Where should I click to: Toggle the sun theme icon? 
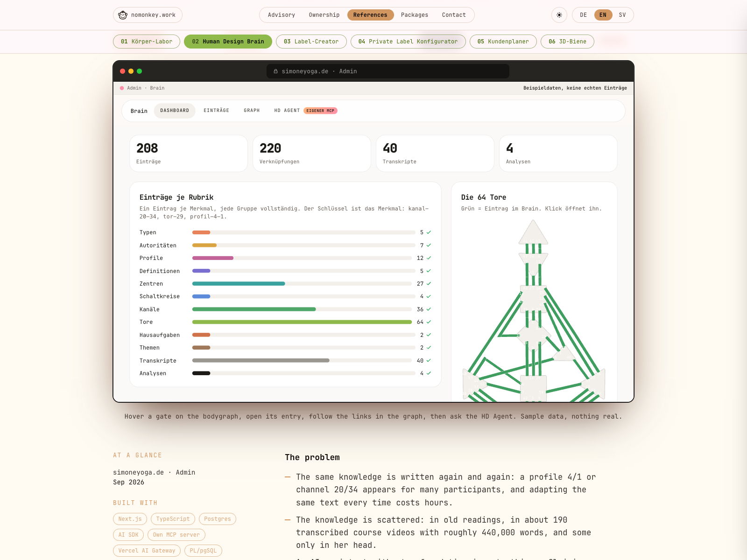point(559,15)
